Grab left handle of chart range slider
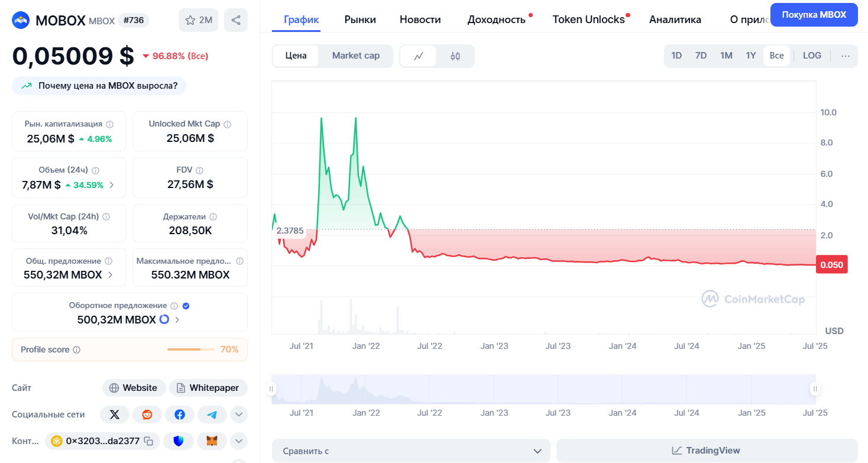868x463 pixels. point(271,389)
